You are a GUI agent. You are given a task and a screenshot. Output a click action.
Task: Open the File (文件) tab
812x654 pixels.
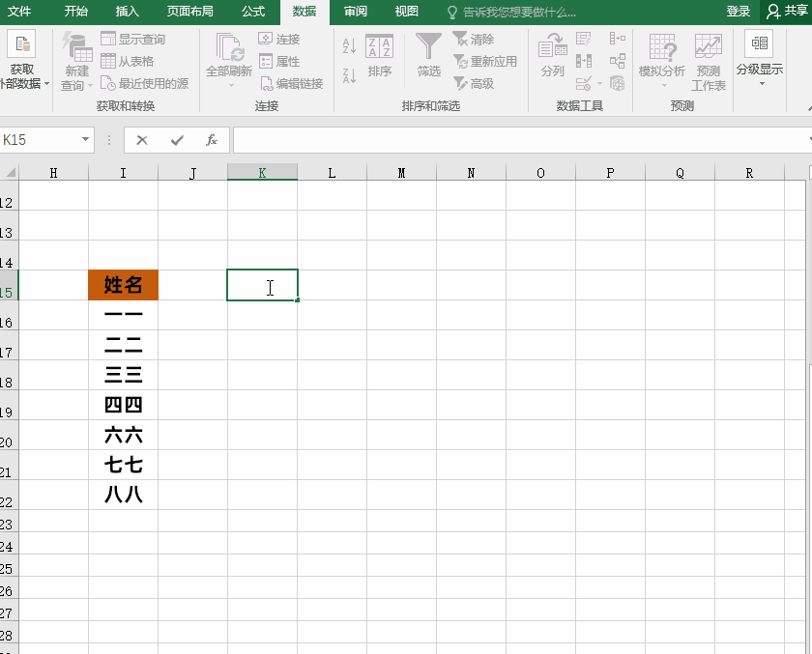(x=19, y=12)
